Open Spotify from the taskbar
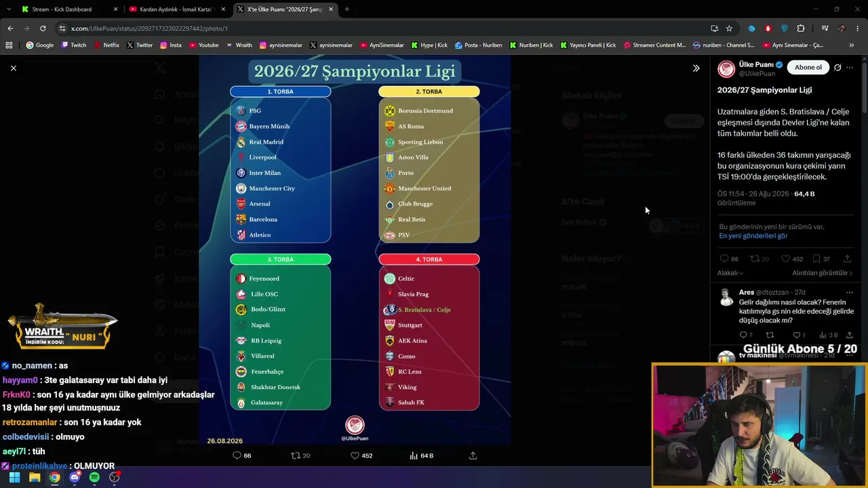868x488 pixels. click(94, 477)
